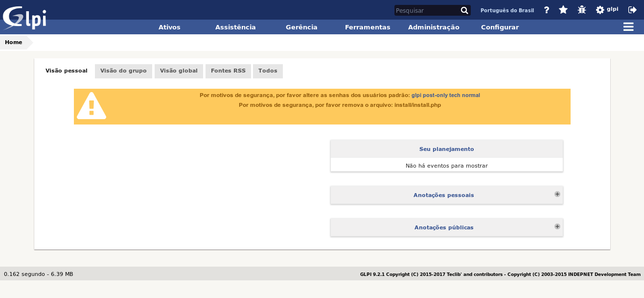This screenshot has height=298, width=644.
Task: Switch to the Visão do grupo tab
Action: click(x=123, y=71)
